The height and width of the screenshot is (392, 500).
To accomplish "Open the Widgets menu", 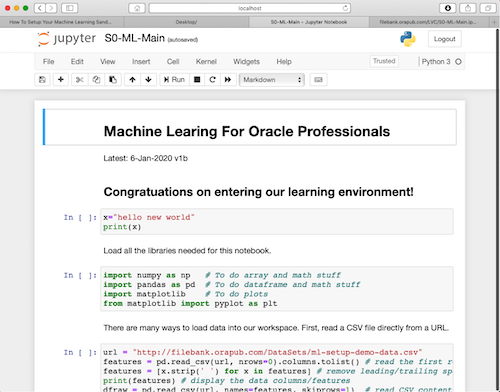I will (x=246, y=62).
